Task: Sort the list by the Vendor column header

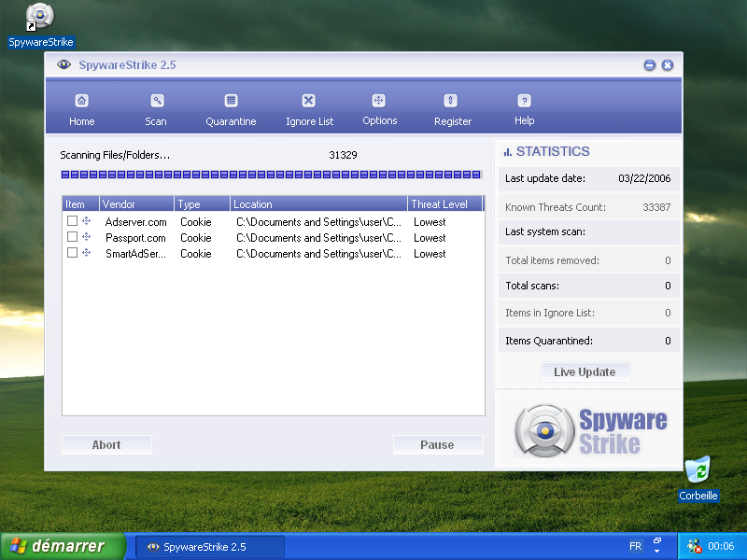Action: point(136,203)
